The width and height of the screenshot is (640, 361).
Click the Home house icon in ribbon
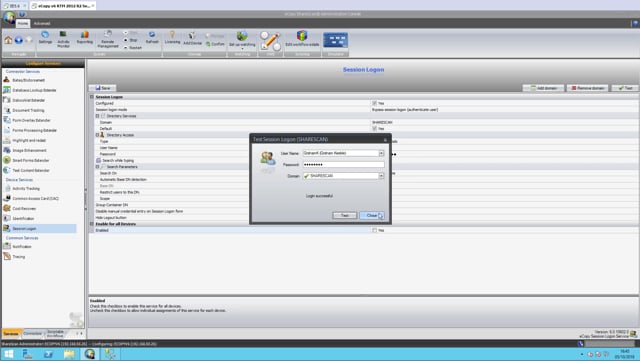pyautogui.click(x=8, y=40)
